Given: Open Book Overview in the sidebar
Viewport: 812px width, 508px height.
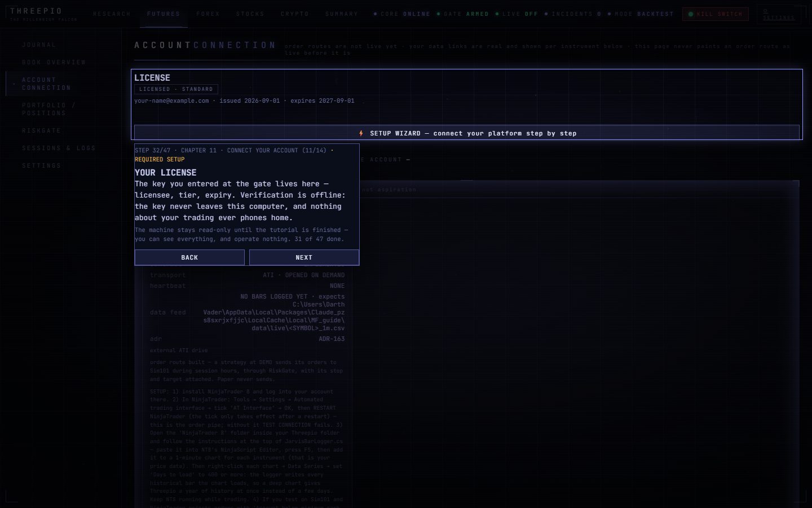Looking at the screenshot, I should tap(54, 62).
